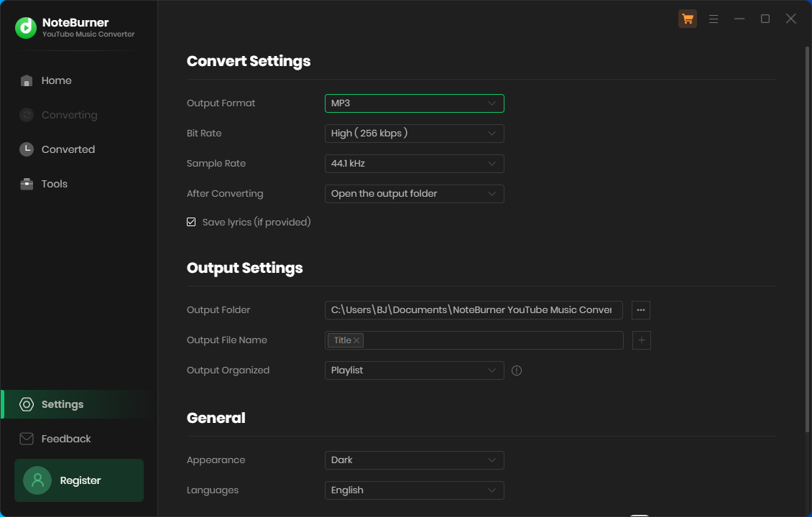The image size is (812, 517).
Task: Click the Output Organized info icon
Action: (517, 371)
